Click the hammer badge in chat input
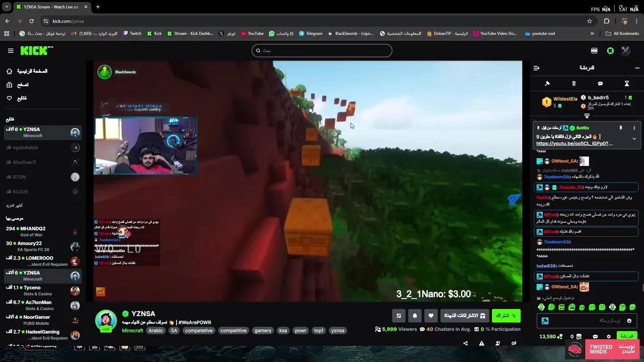Image resolution: width=644 pixels, height=362 pixels. click(545, 321)
